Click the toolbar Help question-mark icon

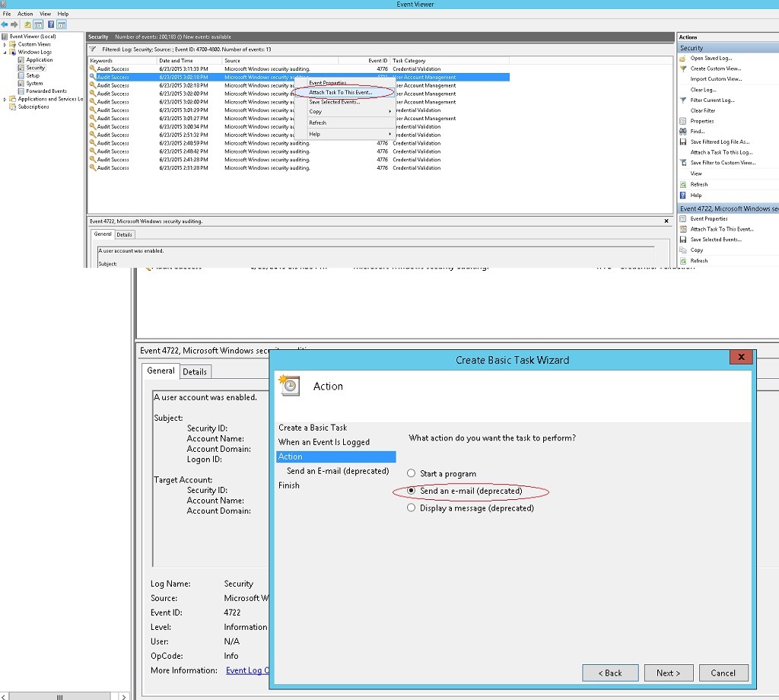51,24
